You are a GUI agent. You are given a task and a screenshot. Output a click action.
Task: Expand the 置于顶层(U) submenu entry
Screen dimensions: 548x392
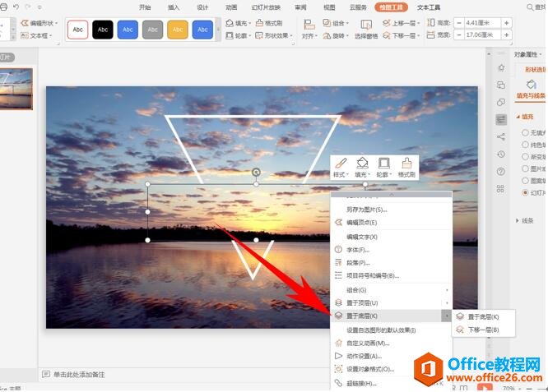pos(391,302)
